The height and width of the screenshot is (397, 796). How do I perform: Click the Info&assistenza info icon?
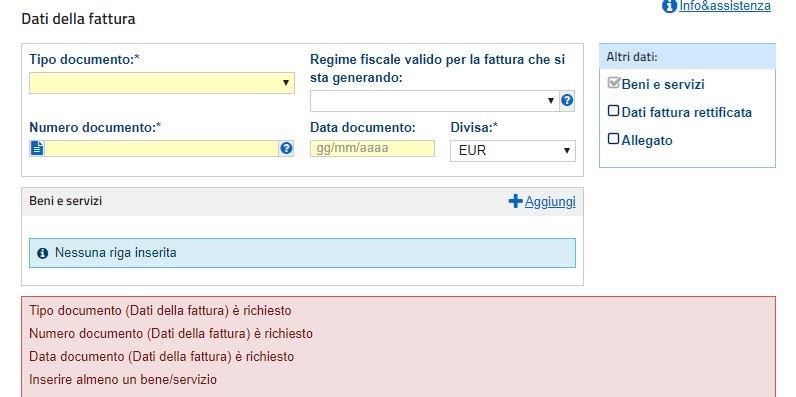coord(669,6)
